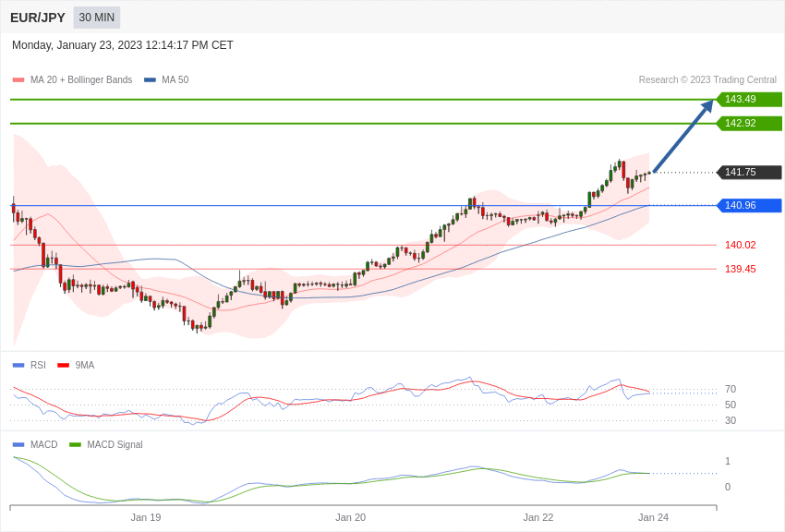
Task: Click the 30 MIN timeframe button
Action: [97, 18]
